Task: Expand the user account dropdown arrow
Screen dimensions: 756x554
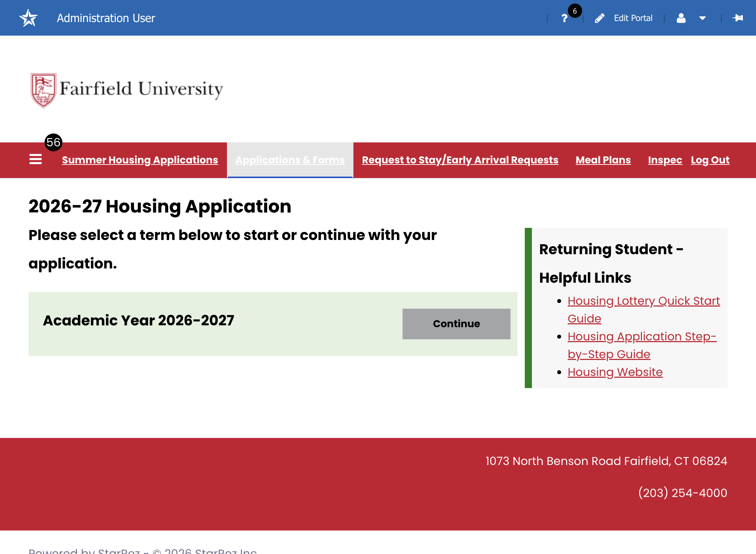Action: click(703, 18)
